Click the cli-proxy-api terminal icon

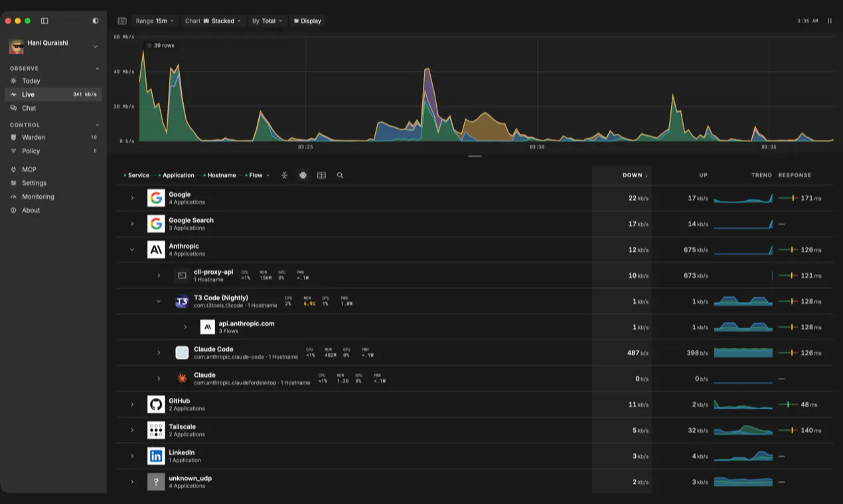(182, 275)
